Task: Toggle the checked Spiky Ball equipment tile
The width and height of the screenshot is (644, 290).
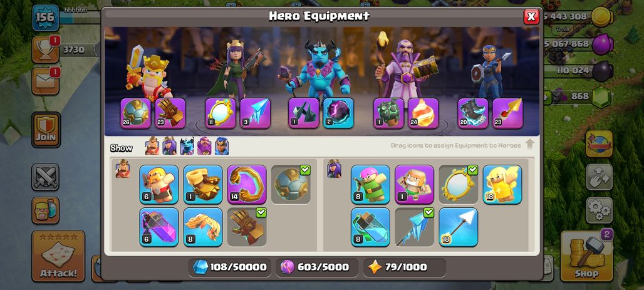Action: click(291, 184)
